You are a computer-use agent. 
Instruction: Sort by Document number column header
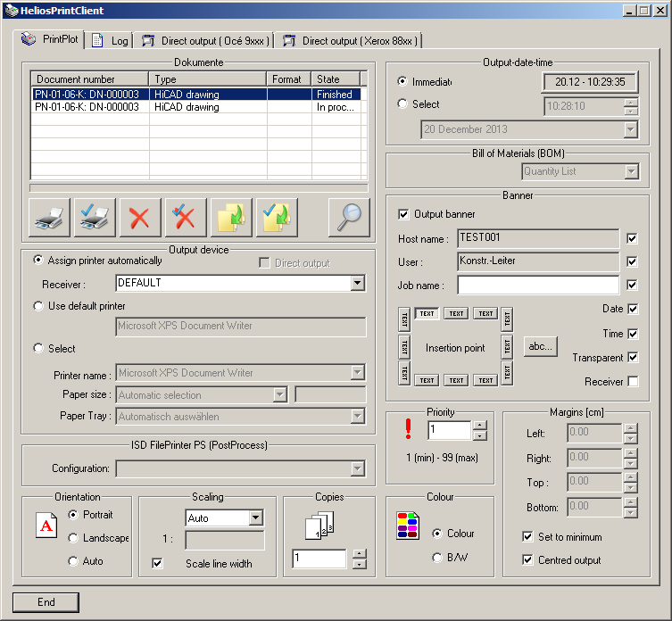90,79
